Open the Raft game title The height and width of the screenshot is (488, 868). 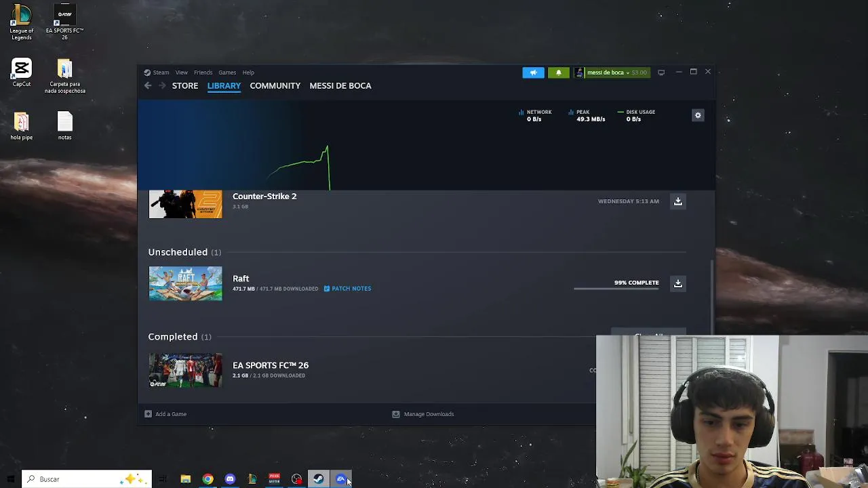241,279
